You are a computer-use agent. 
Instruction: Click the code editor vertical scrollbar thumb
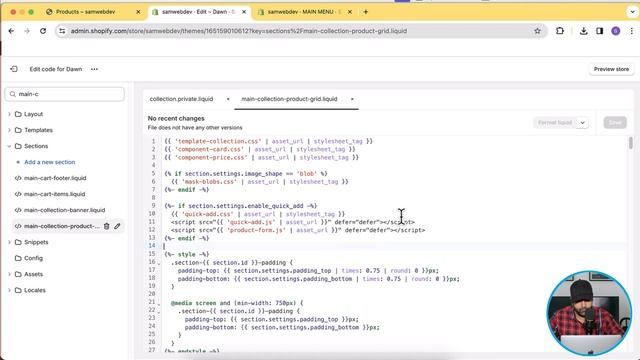click(x=631, y=143)
